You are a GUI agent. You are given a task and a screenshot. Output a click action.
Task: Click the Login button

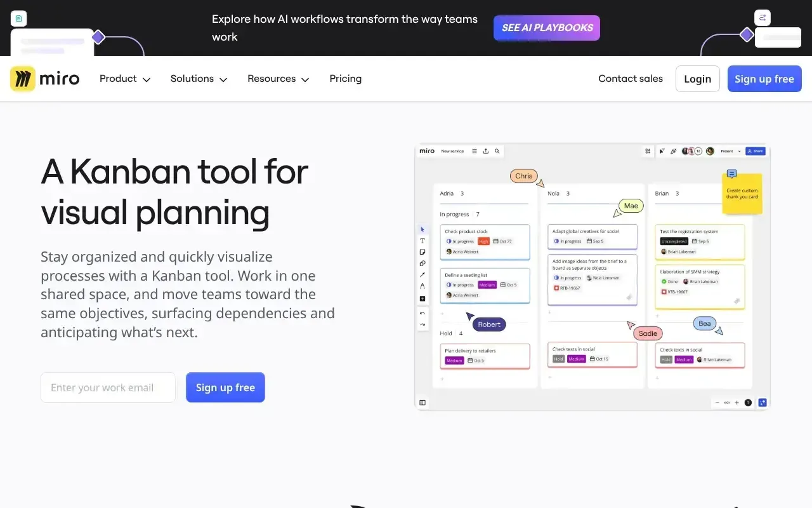pos(697,79)
